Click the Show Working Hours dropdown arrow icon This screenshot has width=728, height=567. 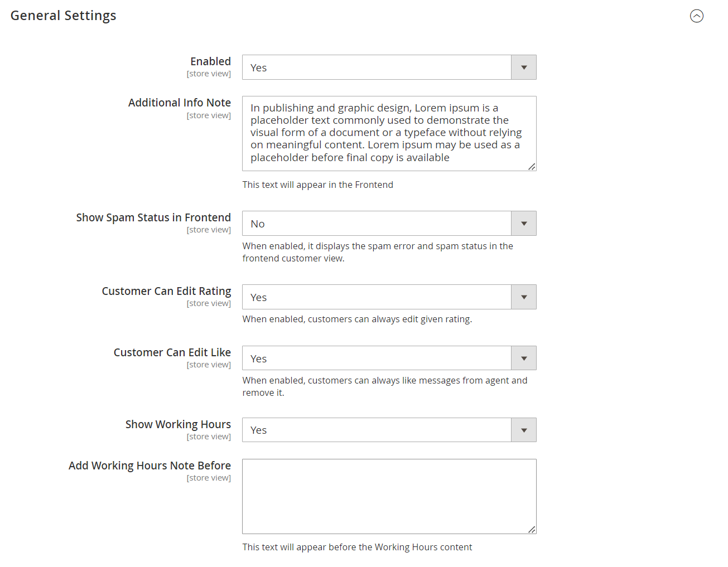click(523, 429)
